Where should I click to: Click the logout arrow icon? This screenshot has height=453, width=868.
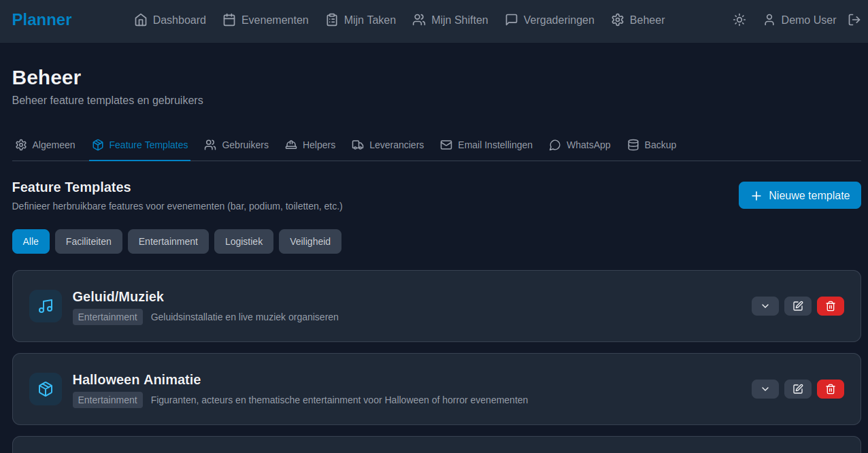[x=854, y=20]
